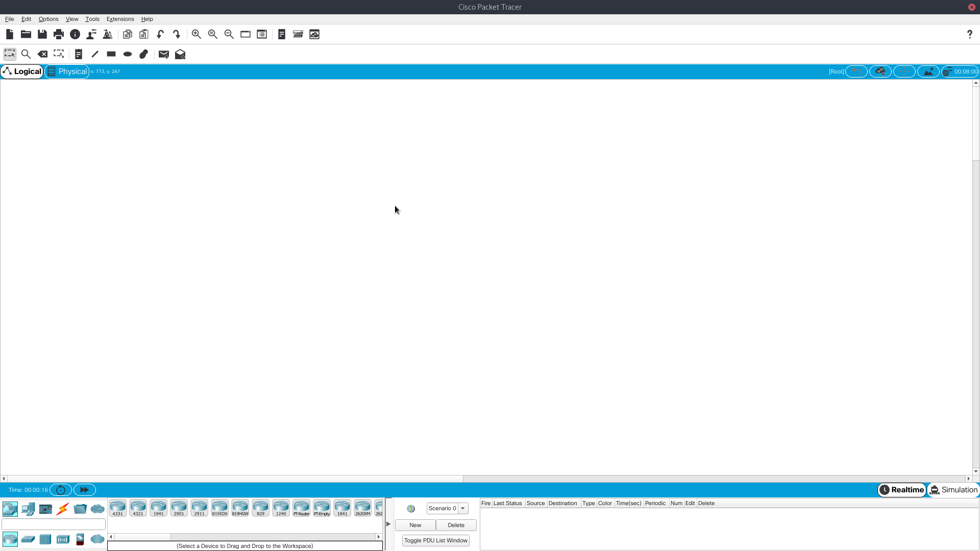Viewport: 980px width, 551px height.
Task: Open the Edit menu
Action: coord(27,19)
